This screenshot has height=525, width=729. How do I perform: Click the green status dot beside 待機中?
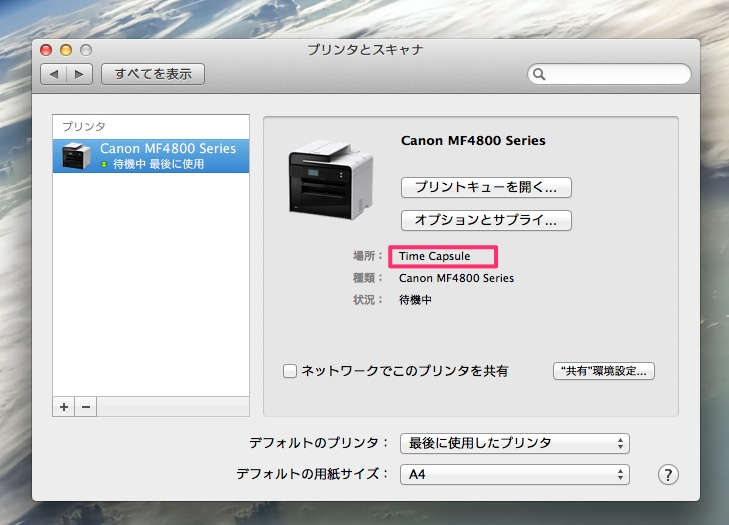pyautogui.click(x=104, y=164)
